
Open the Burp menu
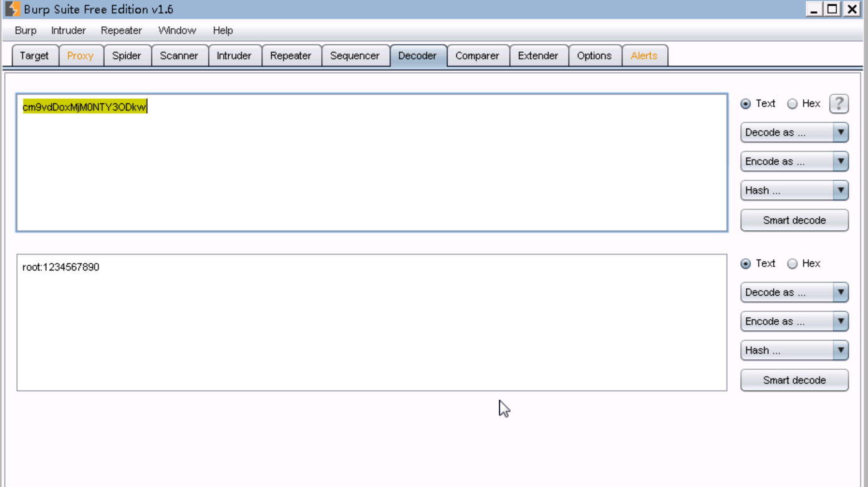pyautogui.click(x=26, y=31)
